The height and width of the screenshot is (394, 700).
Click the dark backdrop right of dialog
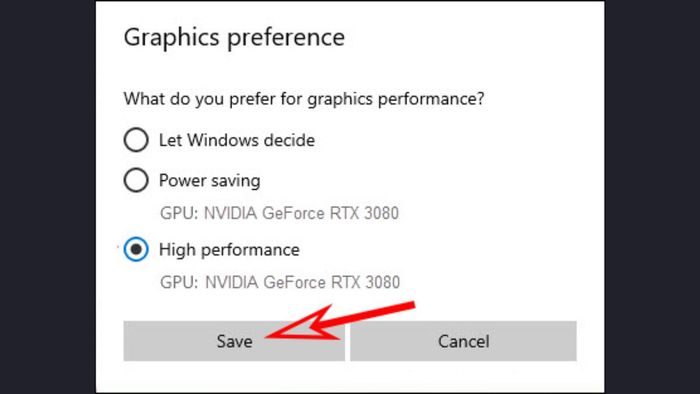[652, 197]
